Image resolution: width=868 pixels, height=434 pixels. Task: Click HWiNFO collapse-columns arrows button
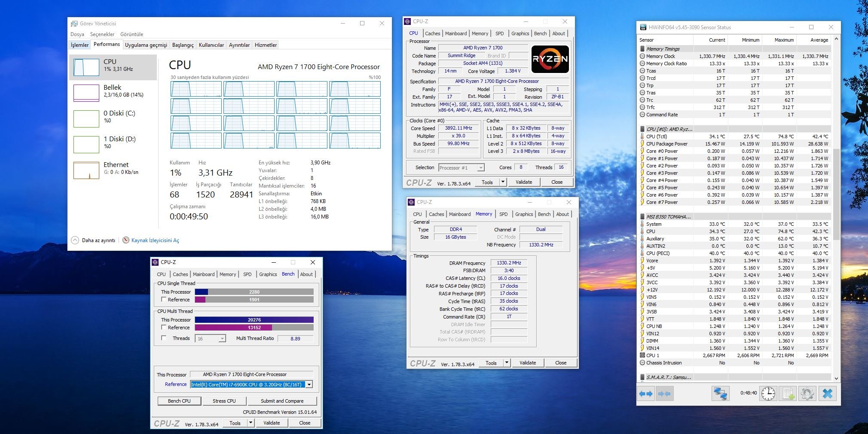pyautogui.click(x=664, y=394)
